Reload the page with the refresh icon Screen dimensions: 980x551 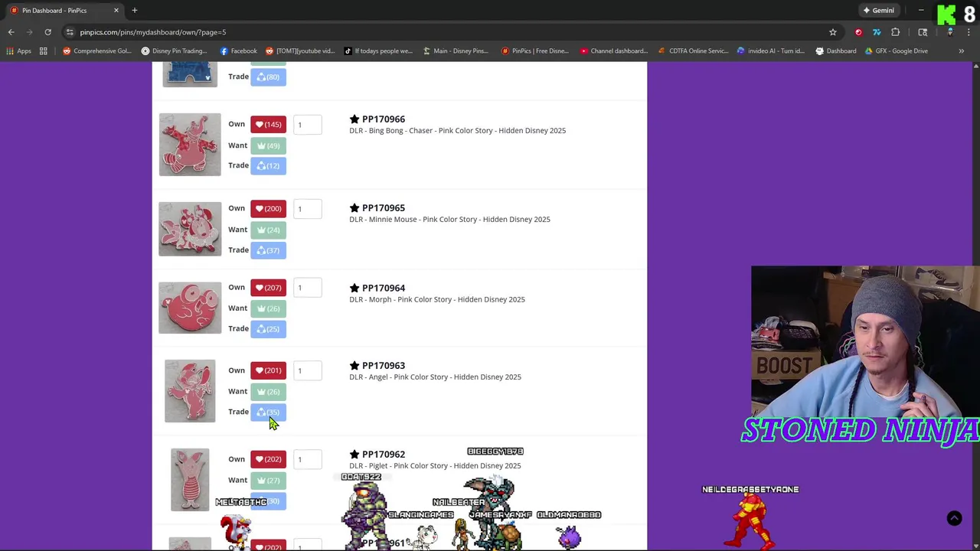click(x=47, y=32)
